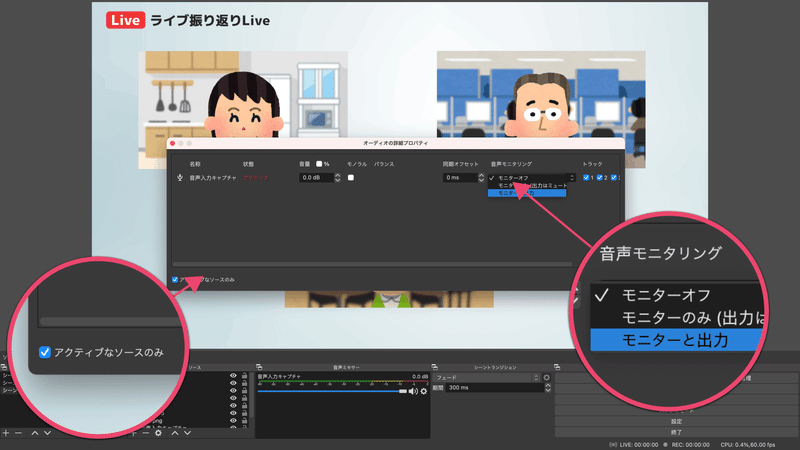The width and height of the screenshot is (800, 450).
Task: Mute the audio mixer speaker icon
Action: 413,391
